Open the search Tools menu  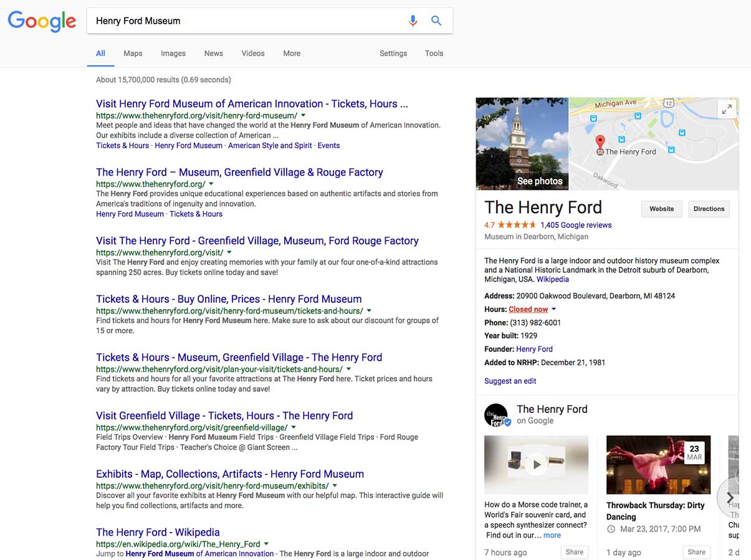pos(434,54)
